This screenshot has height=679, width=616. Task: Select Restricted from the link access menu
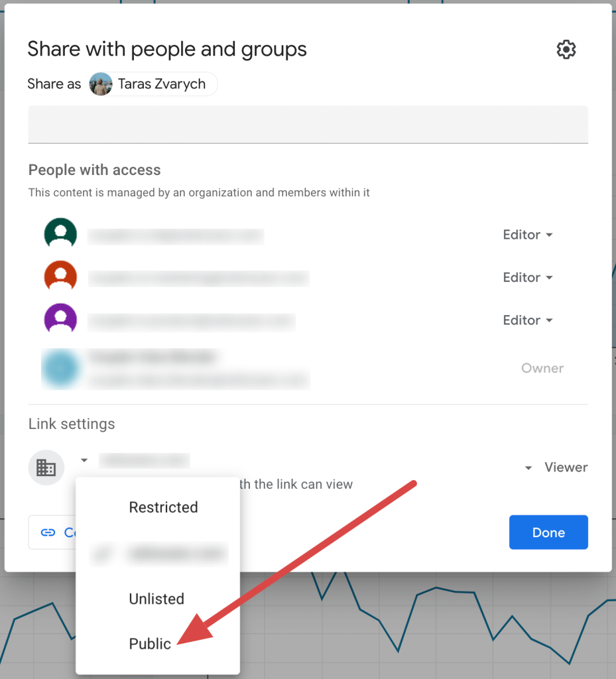click(x=163, y=507)
